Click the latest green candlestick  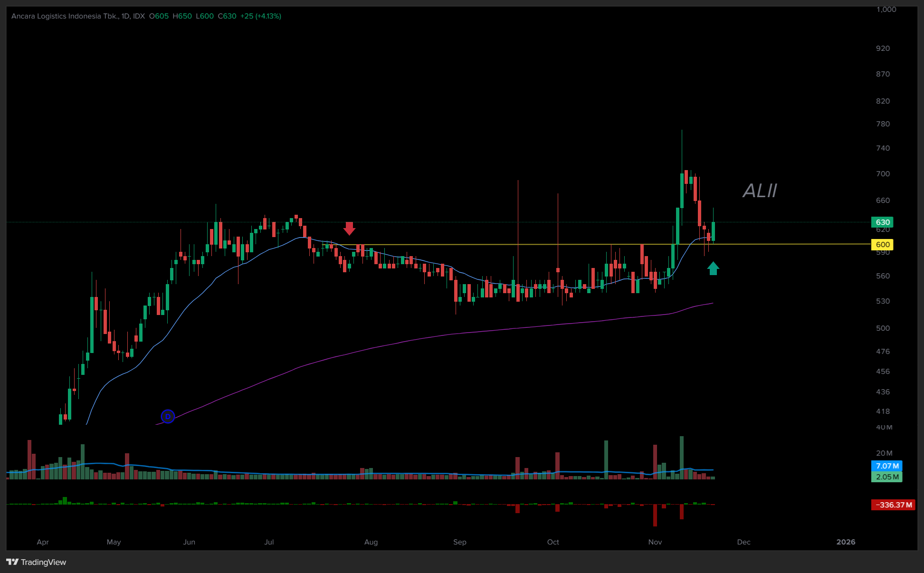tap(713, 231)
